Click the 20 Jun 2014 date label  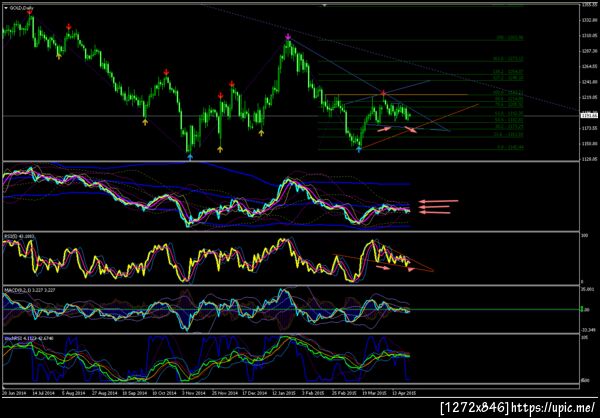point(13,393)
